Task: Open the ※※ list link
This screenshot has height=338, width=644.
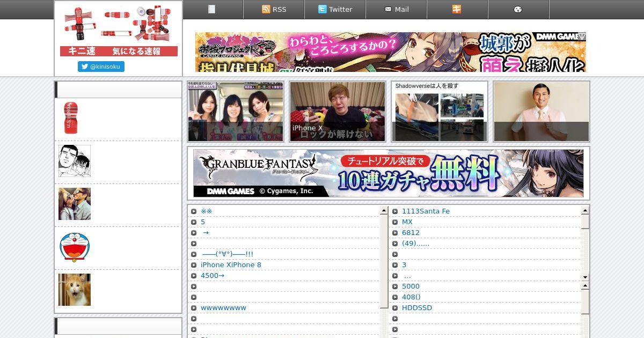Action: click(207, 211)
